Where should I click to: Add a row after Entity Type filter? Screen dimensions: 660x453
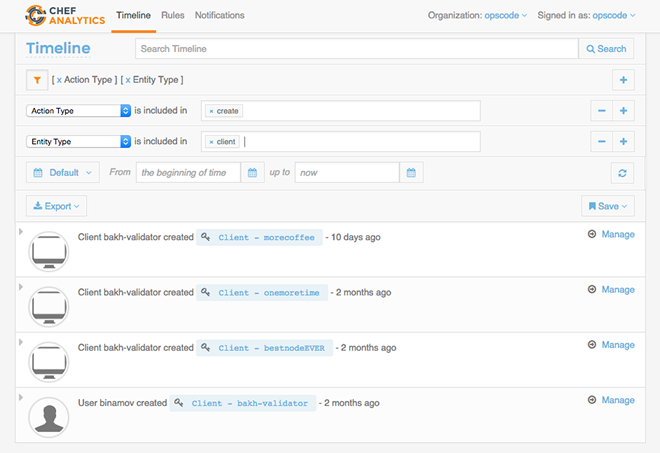tap(622, 142)
